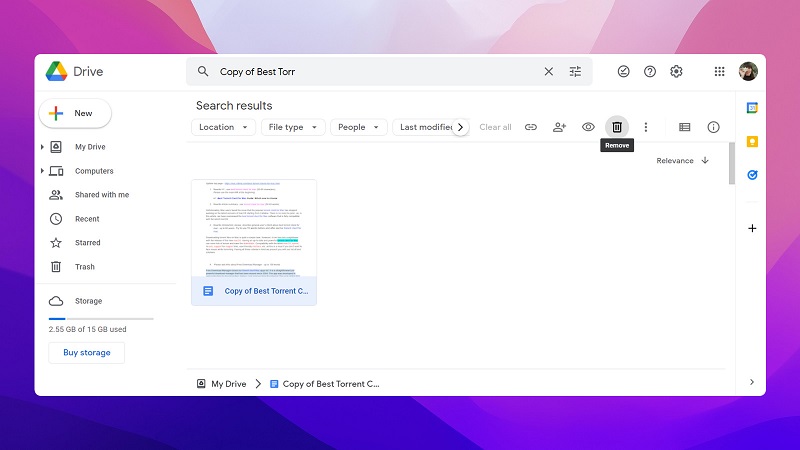800x450 pixels.
Task: Click the New button
Action: (75, 113)
